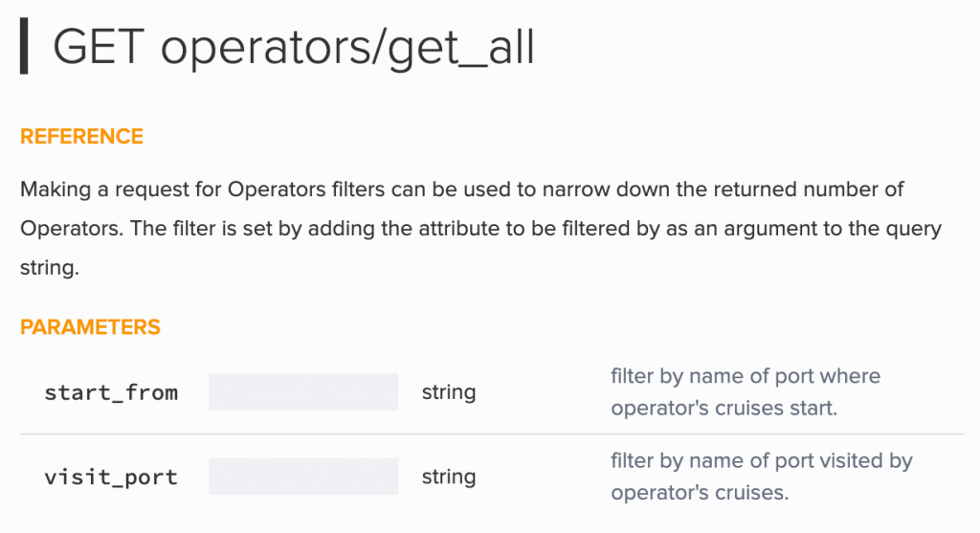Click the word 'Operators' starting the second line

pyautogui.click(x=71, y=229)
